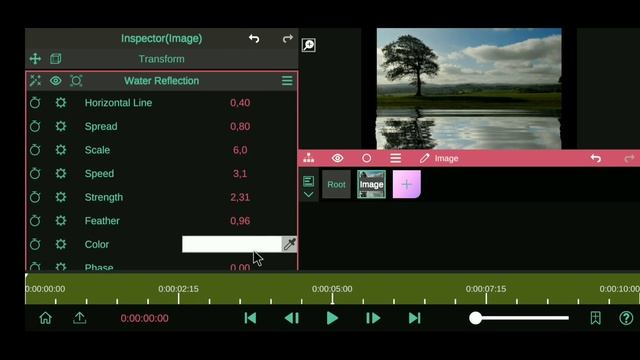
Task: Open gear settings for Feather
Action: tap(61, 221)
